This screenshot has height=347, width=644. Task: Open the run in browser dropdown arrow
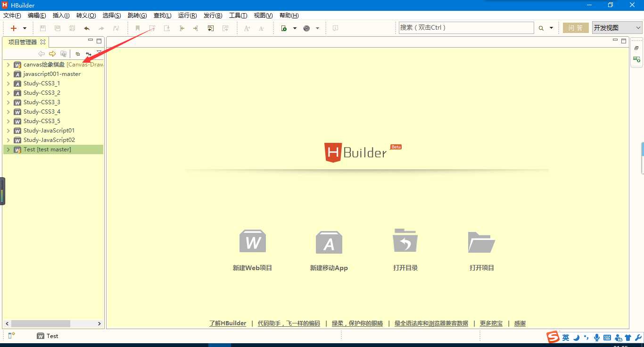295,28
